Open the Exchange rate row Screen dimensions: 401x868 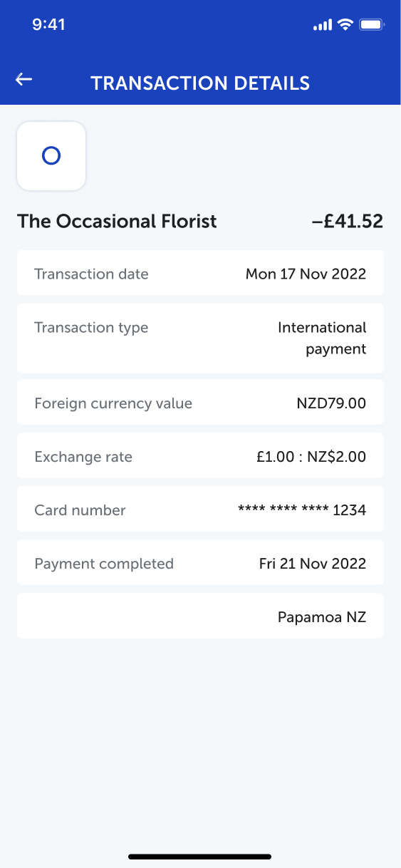click(200, 455)
